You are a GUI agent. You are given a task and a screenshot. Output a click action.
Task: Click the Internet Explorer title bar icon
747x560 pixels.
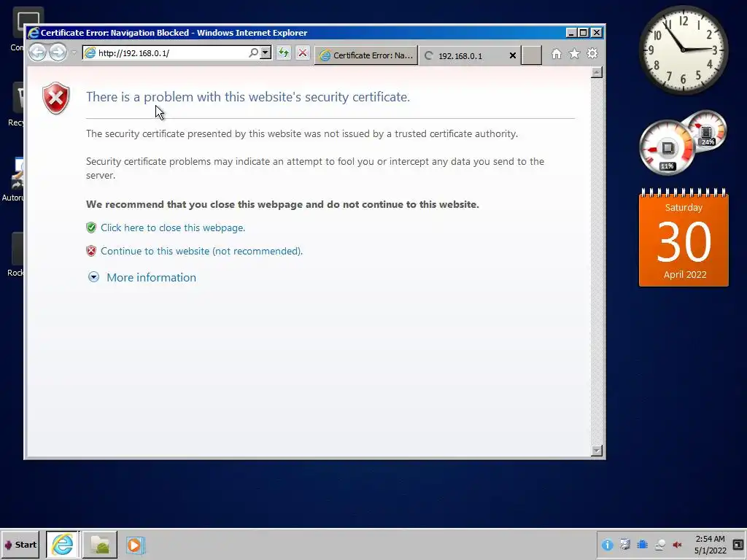(x=34, y=33)
